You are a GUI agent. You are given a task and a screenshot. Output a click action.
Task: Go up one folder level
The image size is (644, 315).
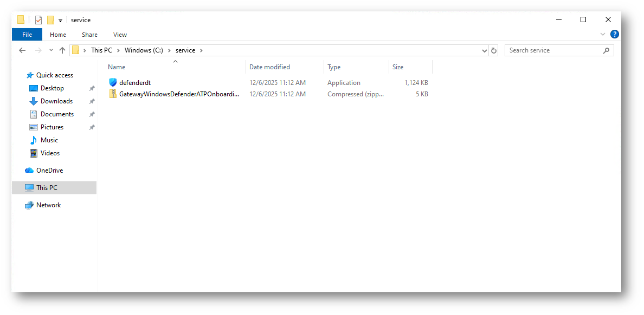pos(62,50)
